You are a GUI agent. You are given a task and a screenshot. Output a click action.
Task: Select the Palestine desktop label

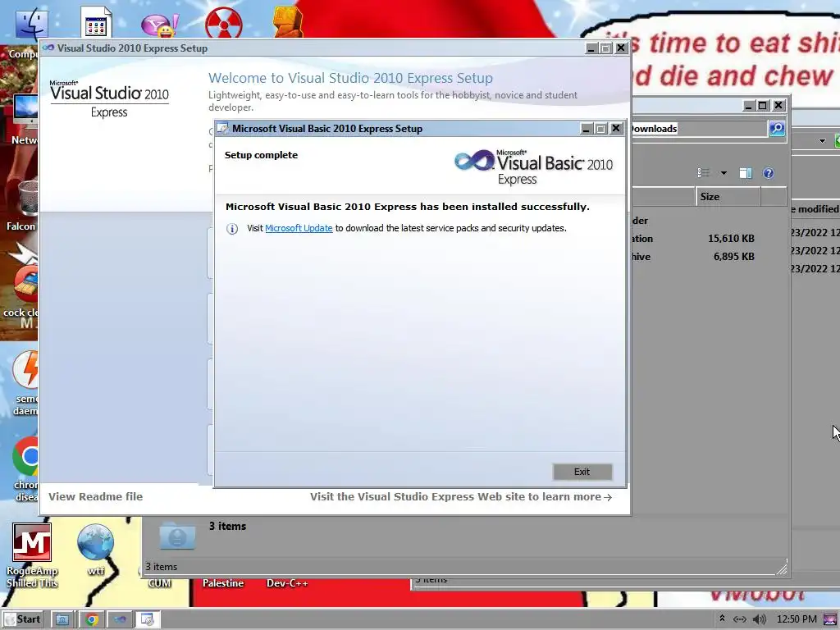tap(223, 583)
